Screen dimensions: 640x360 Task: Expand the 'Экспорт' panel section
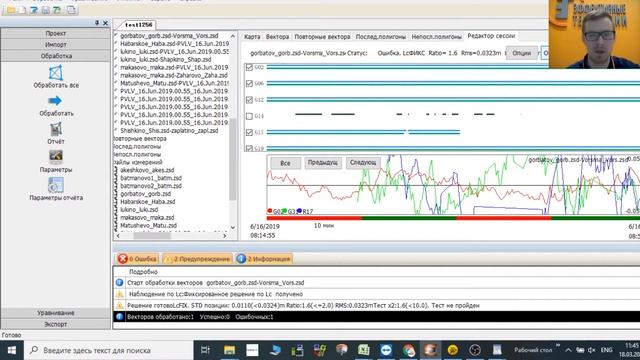[x=56, y=324]
